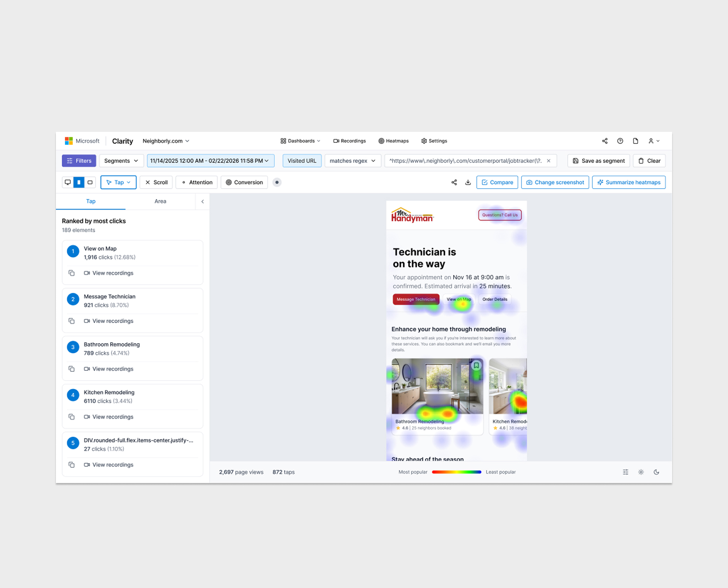Download the heatmap with the download icon
The image size is (728, 588).
[x=468, y=182]
